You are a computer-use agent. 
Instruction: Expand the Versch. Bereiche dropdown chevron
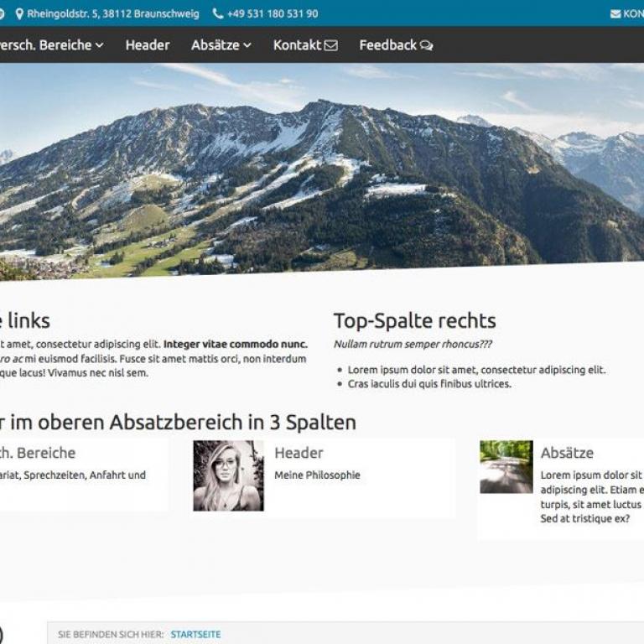[x=100, y=45]
